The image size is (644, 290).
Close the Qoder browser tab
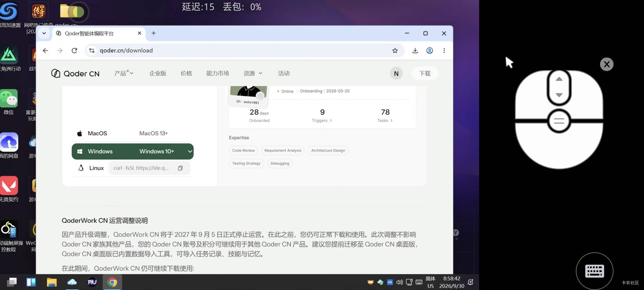click(x=139, y=33)
